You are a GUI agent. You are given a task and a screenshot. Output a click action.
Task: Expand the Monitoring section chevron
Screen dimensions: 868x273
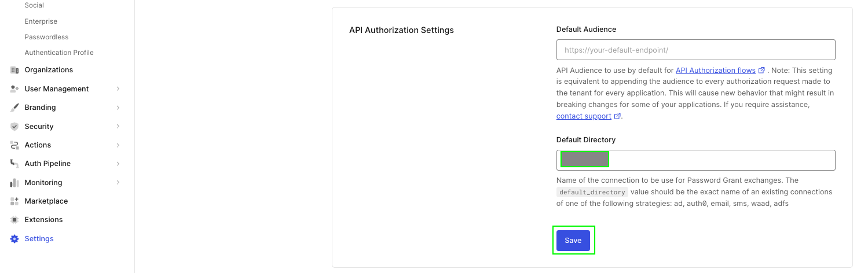pos(118,183)
